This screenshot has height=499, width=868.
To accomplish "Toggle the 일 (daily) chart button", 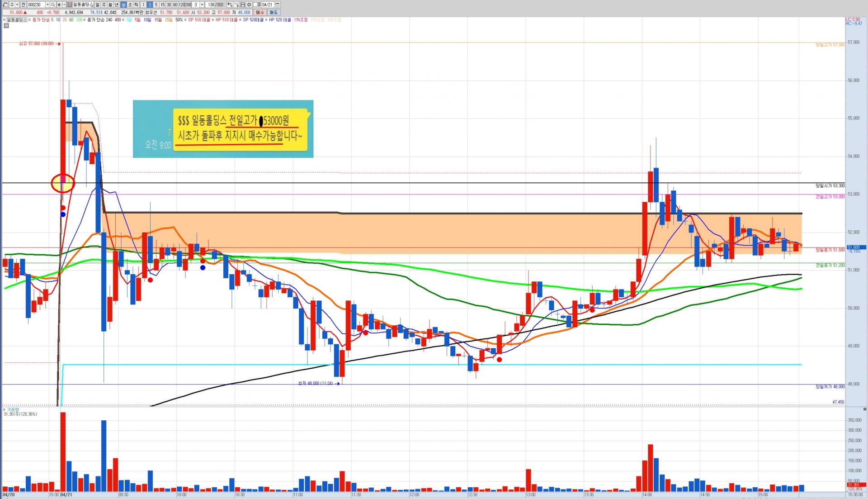I will [x=97, y=5].
